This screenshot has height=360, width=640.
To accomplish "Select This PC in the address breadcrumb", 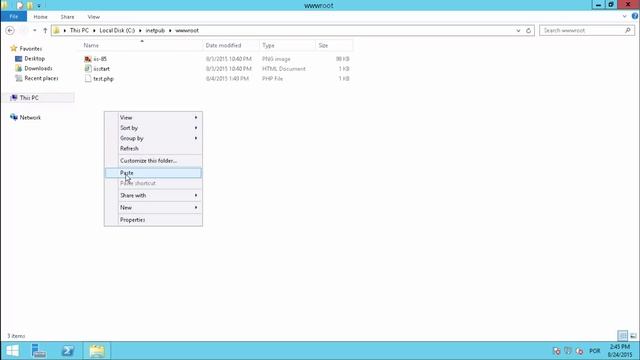I will click(79, 31).
